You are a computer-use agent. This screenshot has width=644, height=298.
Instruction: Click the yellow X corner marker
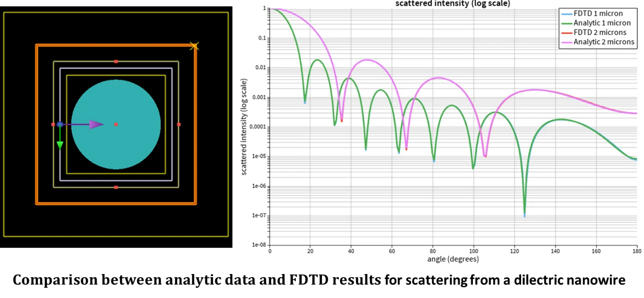(x=194, y=46)
